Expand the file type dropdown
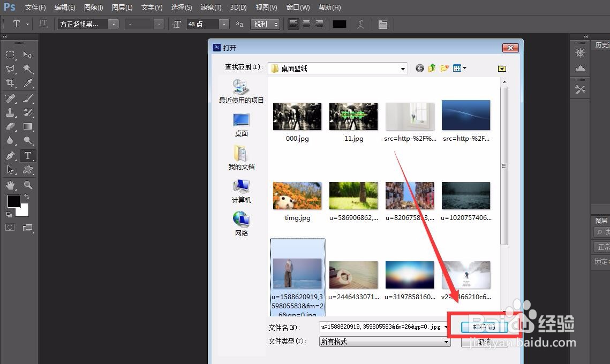Viewport: 610px width, 364px height. pyautogui.click(x=446, y=342)
